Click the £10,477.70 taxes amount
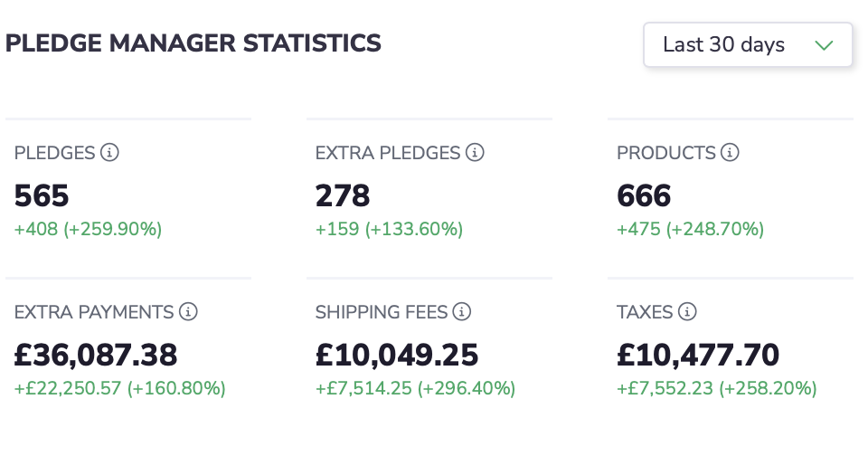Viewport: 868px width, 456px height. (x=698, y=356)
